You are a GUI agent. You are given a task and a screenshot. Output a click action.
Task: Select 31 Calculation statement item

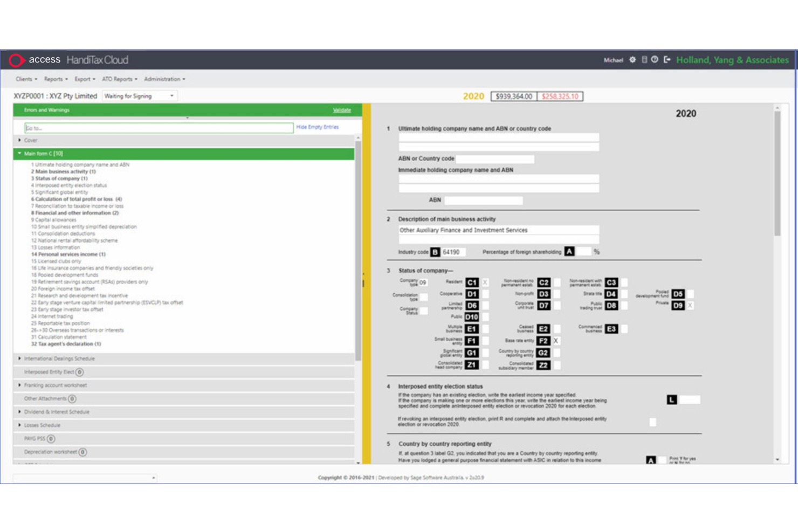[59, 337]
